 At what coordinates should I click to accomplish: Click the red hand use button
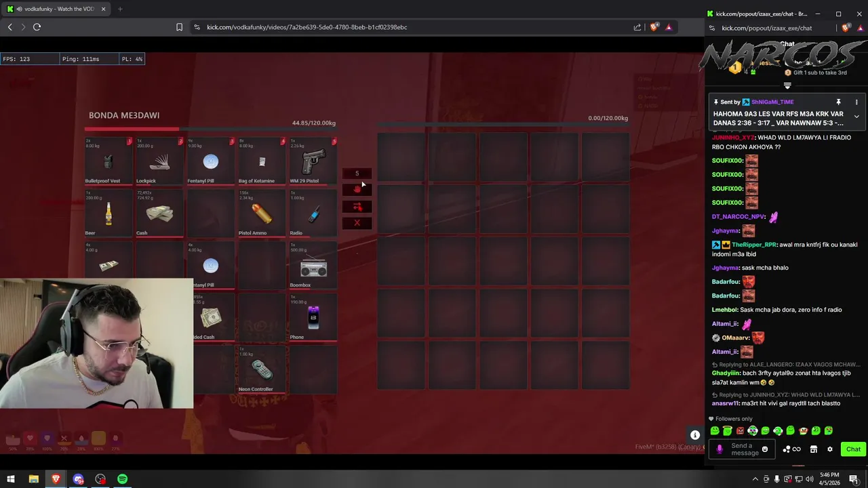pyautogui.click(x=357, y=189)
